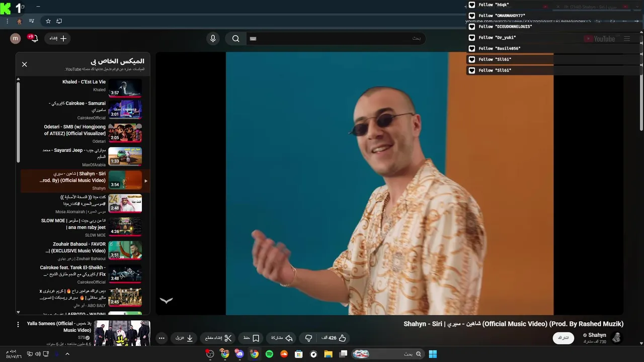Dislike the video with thumbs down
Image resolution: width=644 pixels, height=362 pixels.
[308, 338]
